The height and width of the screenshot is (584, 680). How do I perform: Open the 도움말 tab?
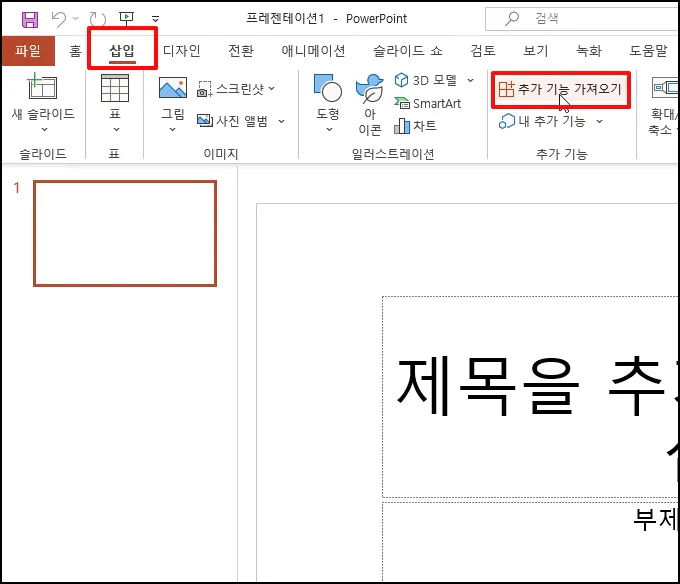click(x=648, y=51)
